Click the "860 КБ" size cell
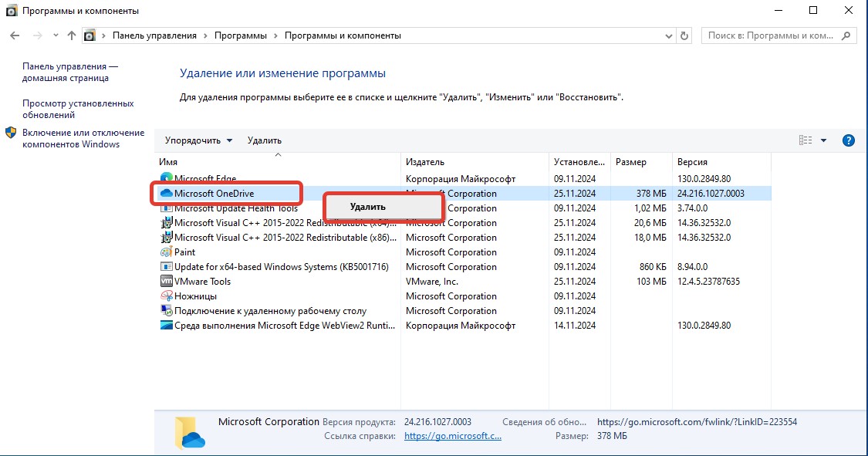This screenshot has width=868, height=456. pos(653,267)
